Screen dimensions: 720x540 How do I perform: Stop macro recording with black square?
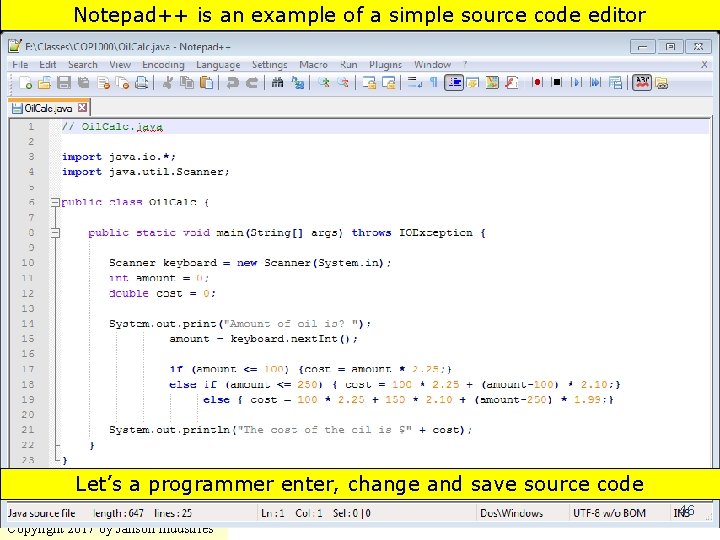pos(556,83)
